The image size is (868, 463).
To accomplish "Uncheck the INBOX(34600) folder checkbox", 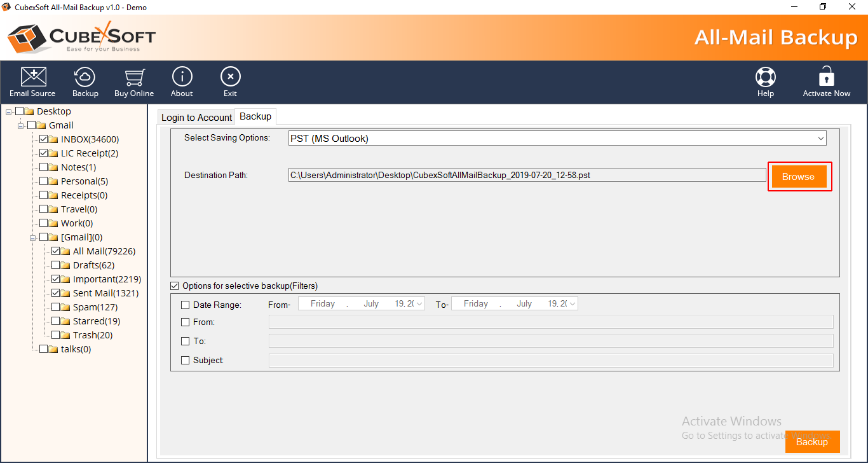I will (x=44, y=139).
